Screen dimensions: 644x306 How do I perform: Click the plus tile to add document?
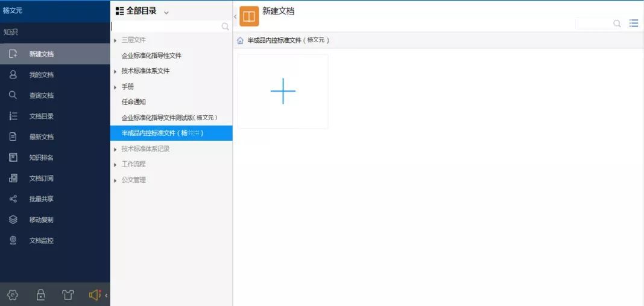pos(283,91)
